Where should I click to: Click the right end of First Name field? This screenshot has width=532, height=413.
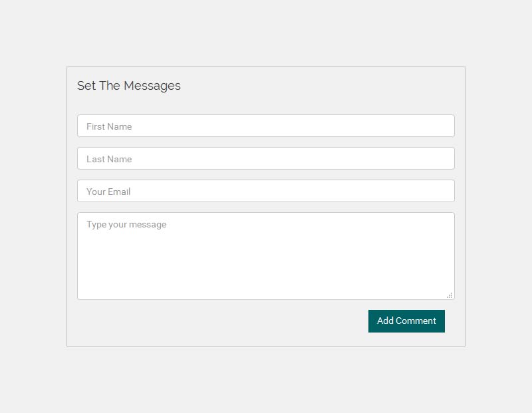point(441,126)
